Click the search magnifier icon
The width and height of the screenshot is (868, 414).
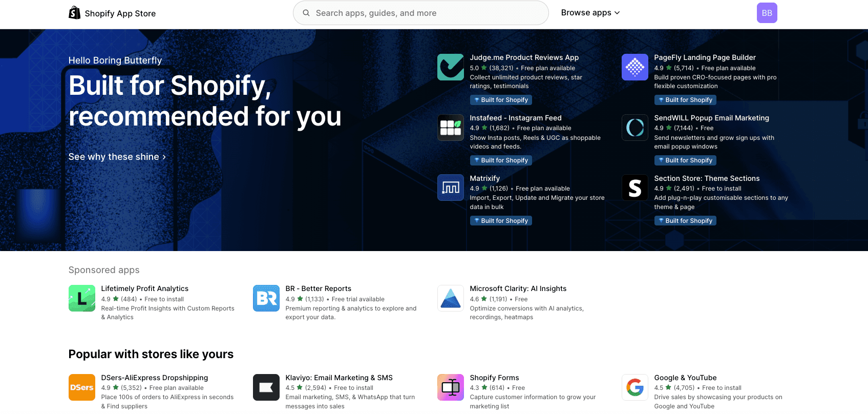click(x=306, y=13)
